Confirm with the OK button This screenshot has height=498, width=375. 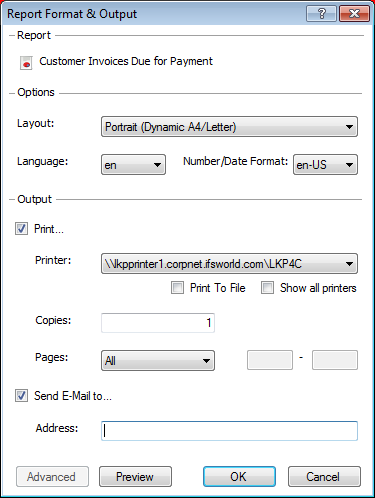click(239, 476)
